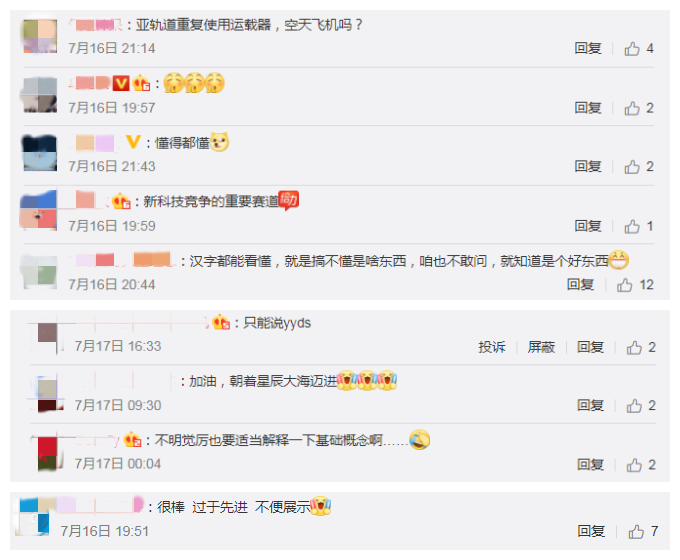Click 屏蔽 on the yyds comment

tap(541, 347)
